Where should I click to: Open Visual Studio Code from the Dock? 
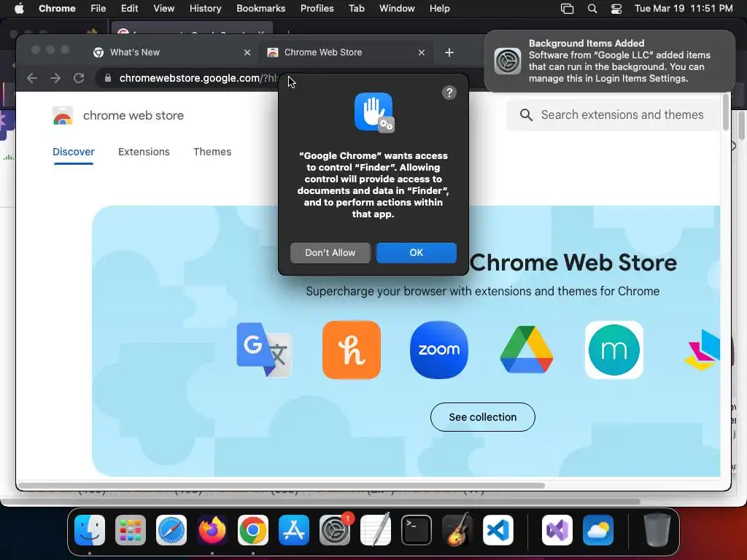coord(498,530)
